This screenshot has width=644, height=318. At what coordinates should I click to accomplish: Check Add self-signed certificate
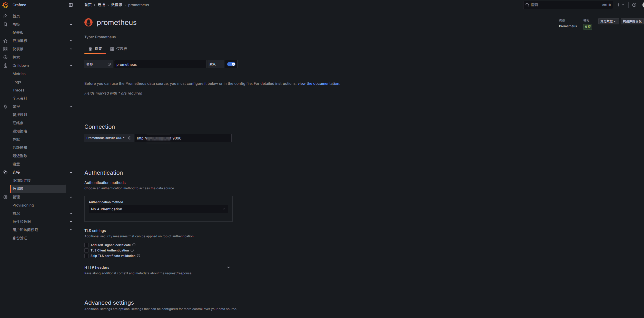[86, 245]
